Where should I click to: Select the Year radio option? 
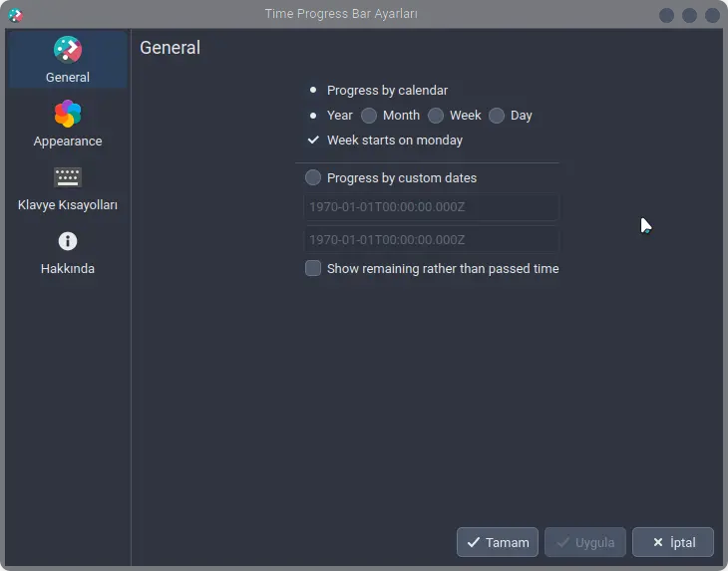tap(313, 116)
